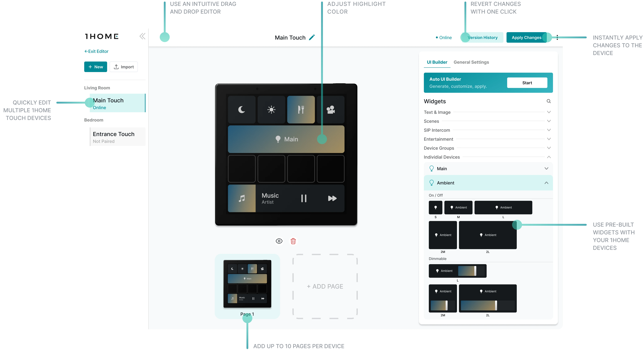The width and height of the screenshot is (644, 350).
Task: Open the kebab menu next to Apply Changes
Action: (557, 37)
